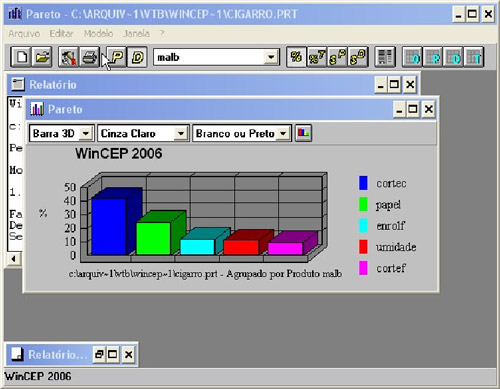Open a file using the folder icon
The height and width of the screenshot is (389, 500).
tap(42, 57)
